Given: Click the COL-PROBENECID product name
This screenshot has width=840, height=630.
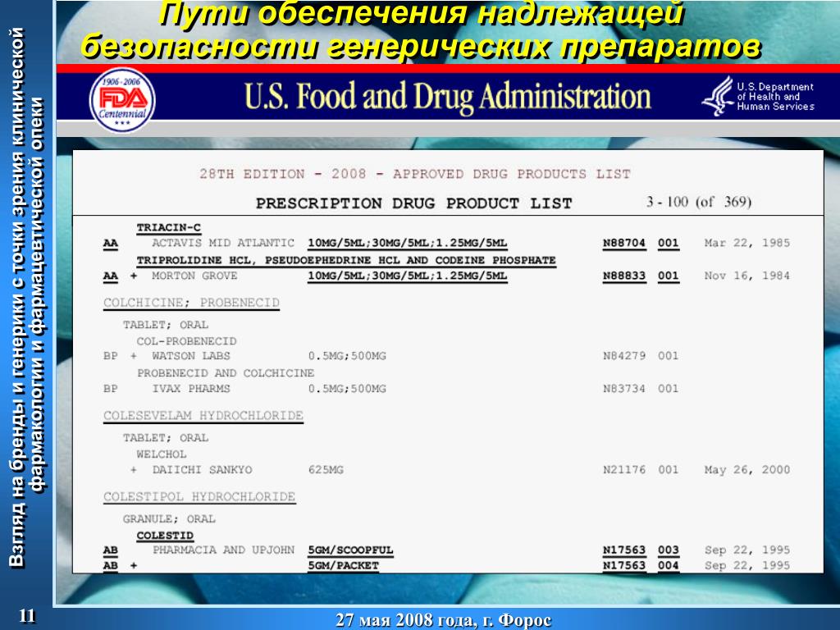Looking at the screenshot, I should [186, 341].
